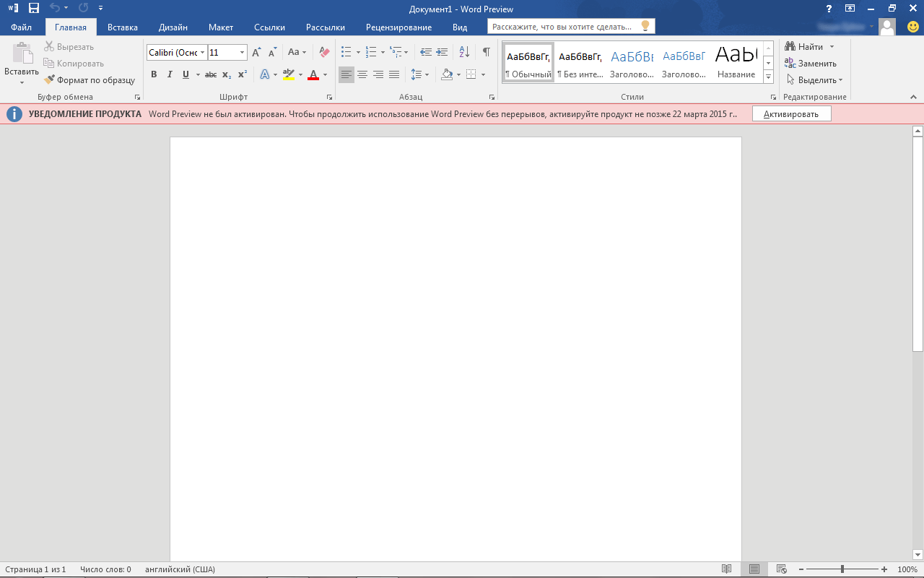Decrease paragraph indent
The image size is (924, 578).
[x=426, y=52]
